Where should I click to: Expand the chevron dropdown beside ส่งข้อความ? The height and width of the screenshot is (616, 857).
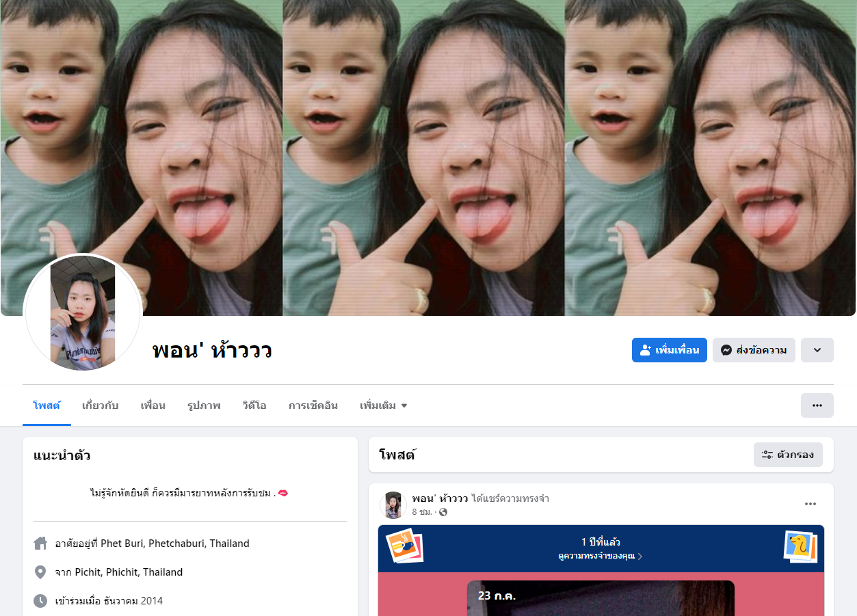click(817, 350)
